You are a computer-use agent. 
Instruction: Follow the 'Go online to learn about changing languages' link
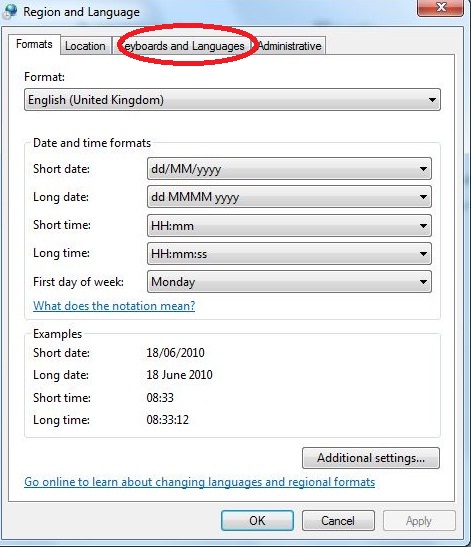click(x=200, y=482)
